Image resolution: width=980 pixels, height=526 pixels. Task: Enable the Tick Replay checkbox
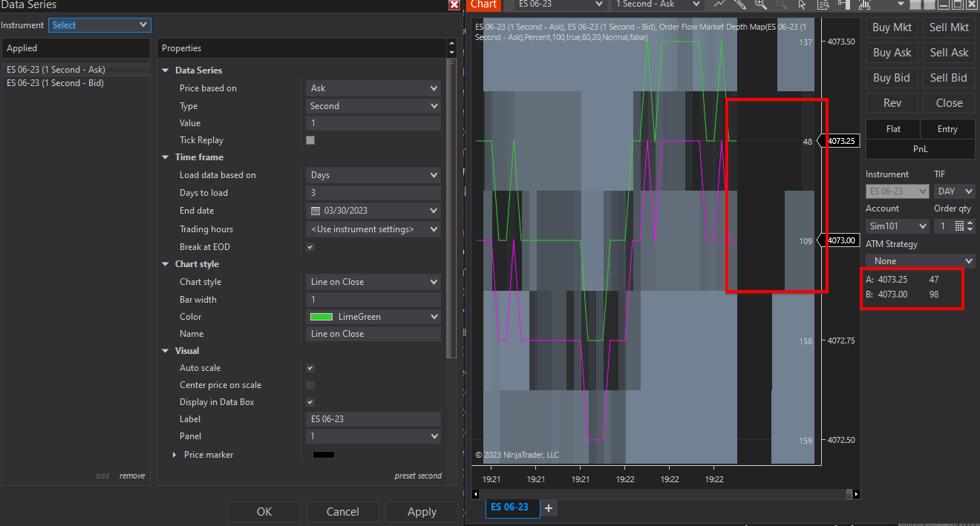coord(310,140)
